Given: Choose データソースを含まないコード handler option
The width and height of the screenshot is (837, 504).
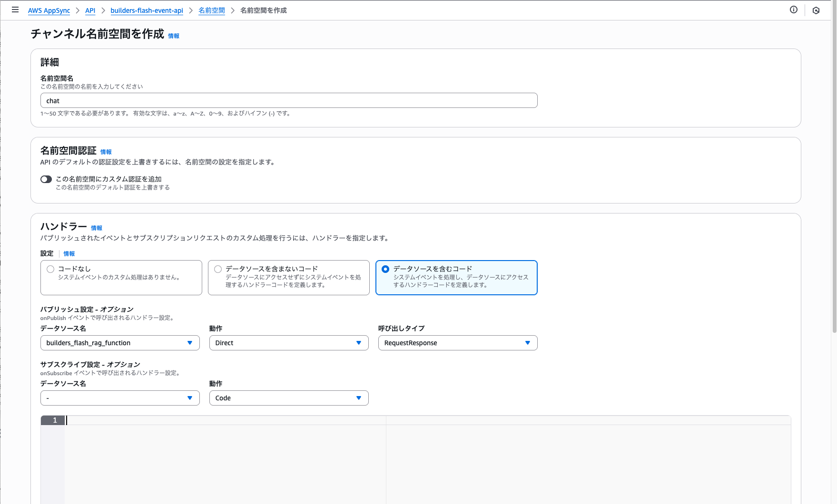Looking at the screenshot, I should (217, 269).
